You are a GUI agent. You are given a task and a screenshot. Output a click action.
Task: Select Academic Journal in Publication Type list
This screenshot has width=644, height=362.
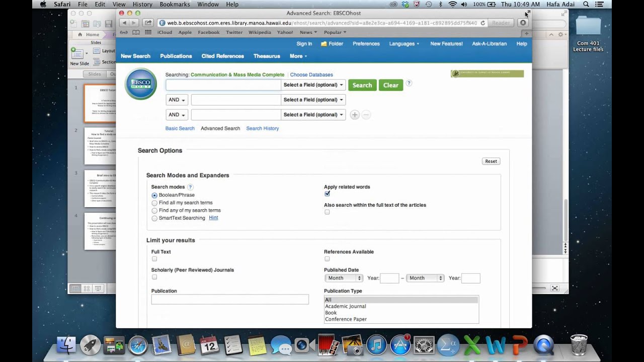point(346,306)
